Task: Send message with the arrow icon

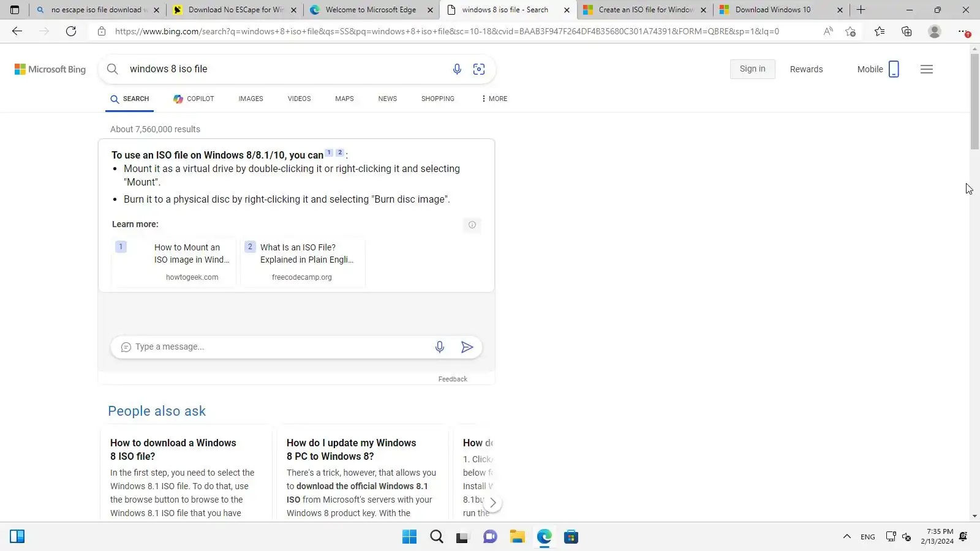Action: (x=467, y=347)
